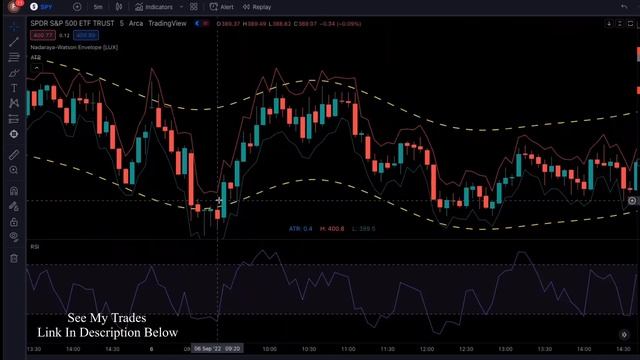Toggle stay in drawing mode
The height and width of the screenshot is (360, 640).
(x=14, y=206)
